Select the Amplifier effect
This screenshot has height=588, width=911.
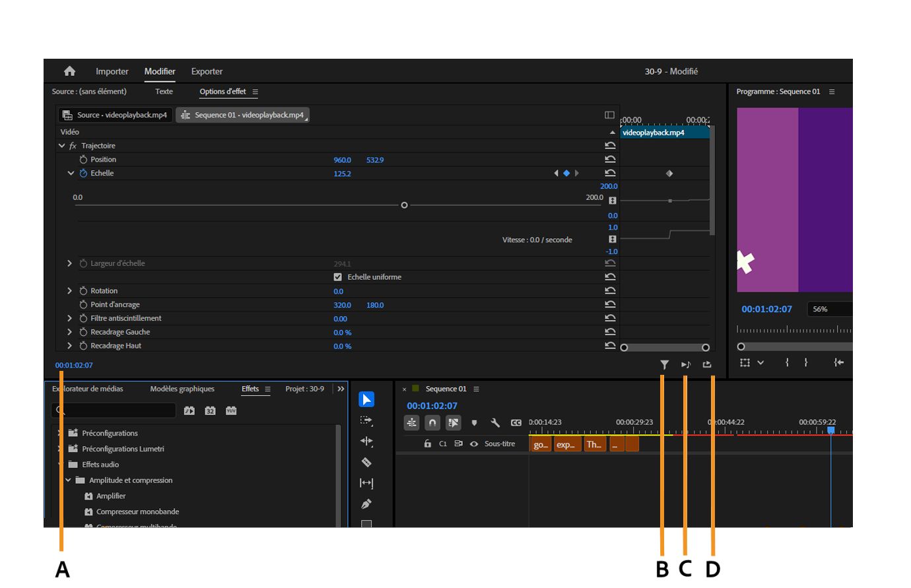tap(111, 496)
